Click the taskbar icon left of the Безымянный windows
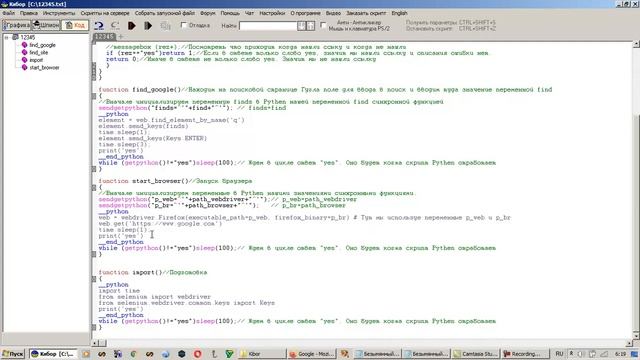 (x=345, y=354)
